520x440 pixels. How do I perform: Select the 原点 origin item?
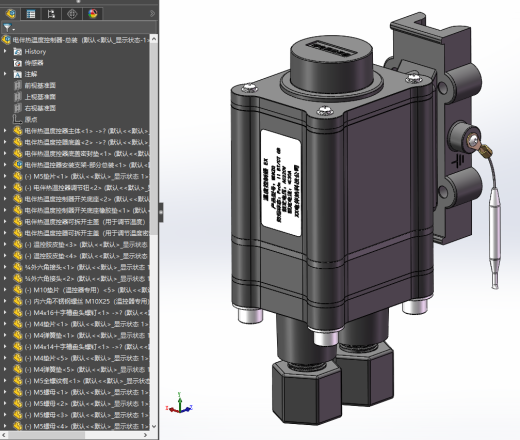coord(31,119)
